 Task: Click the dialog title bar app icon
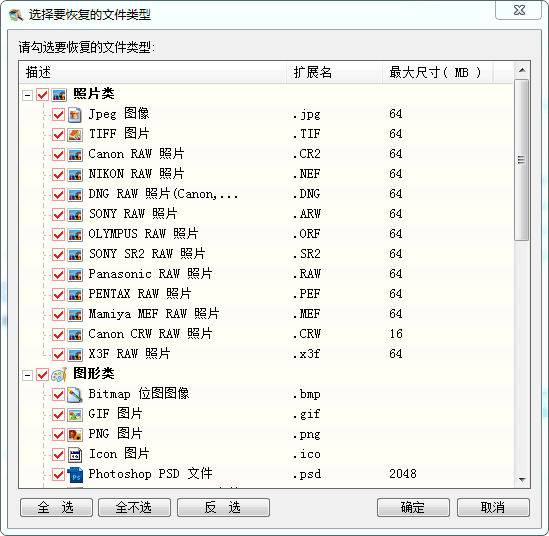tap(16, 15)
